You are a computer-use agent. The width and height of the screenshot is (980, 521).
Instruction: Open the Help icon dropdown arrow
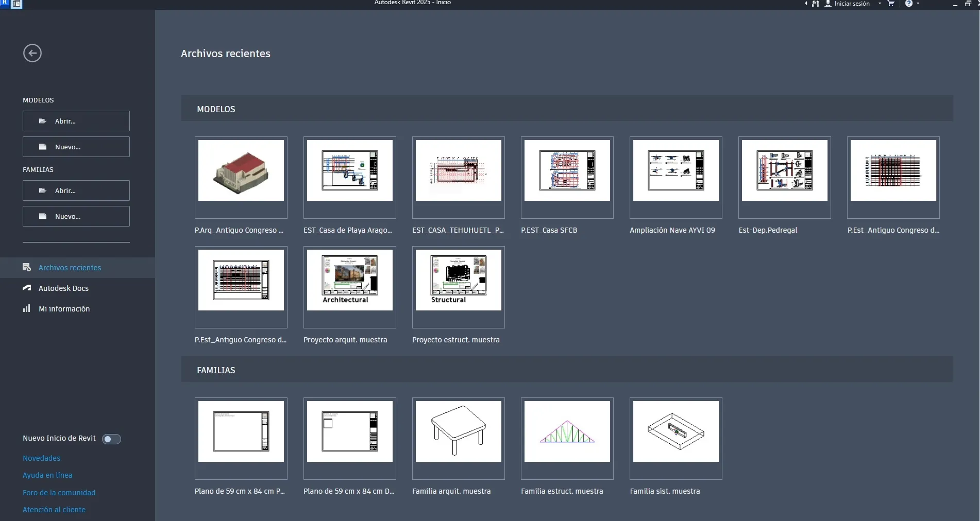[x=918, y=4]
